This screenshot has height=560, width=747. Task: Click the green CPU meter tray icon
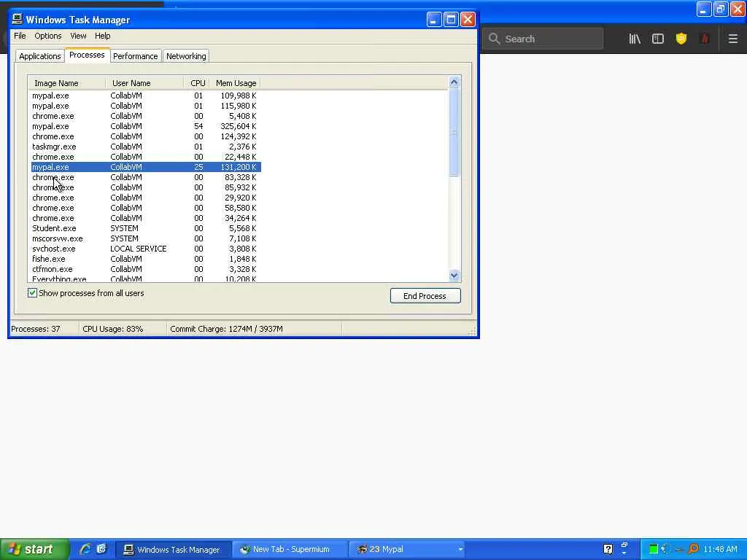click(654, 550)
